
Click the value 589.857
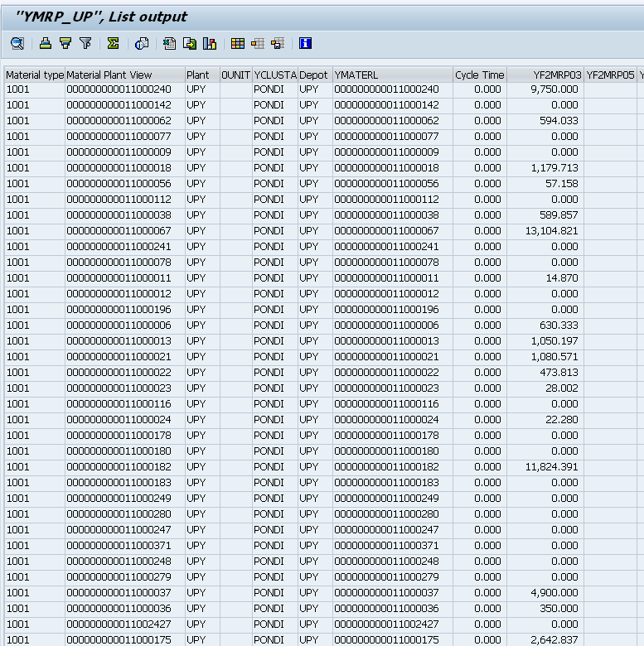(x=559, y=215)
